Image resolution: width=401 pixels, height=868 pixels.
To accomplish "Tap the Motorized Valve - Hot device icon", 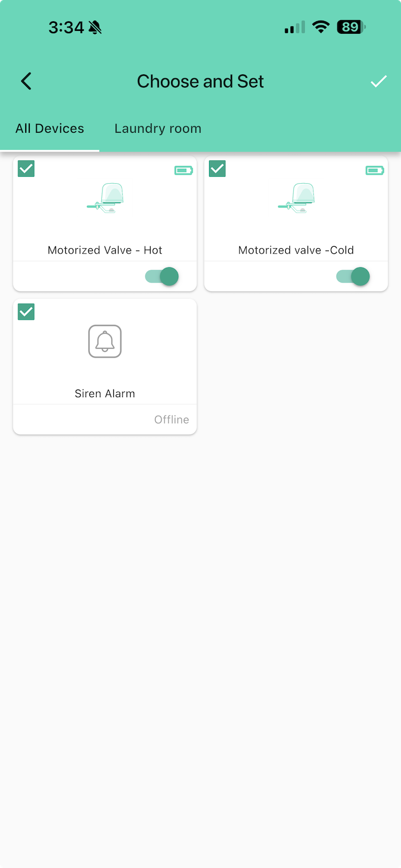I will (x=106, y=199).
